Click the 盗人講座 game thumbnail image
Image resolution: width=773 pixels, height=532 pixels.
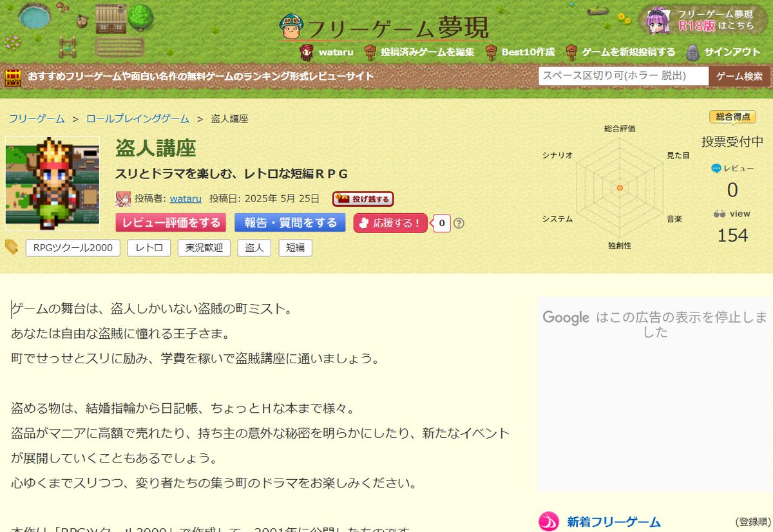pos(52,183)
